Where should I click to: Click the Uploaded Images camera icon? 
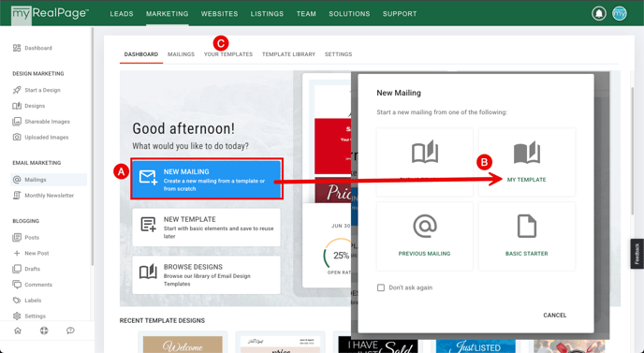pos(17,138)
